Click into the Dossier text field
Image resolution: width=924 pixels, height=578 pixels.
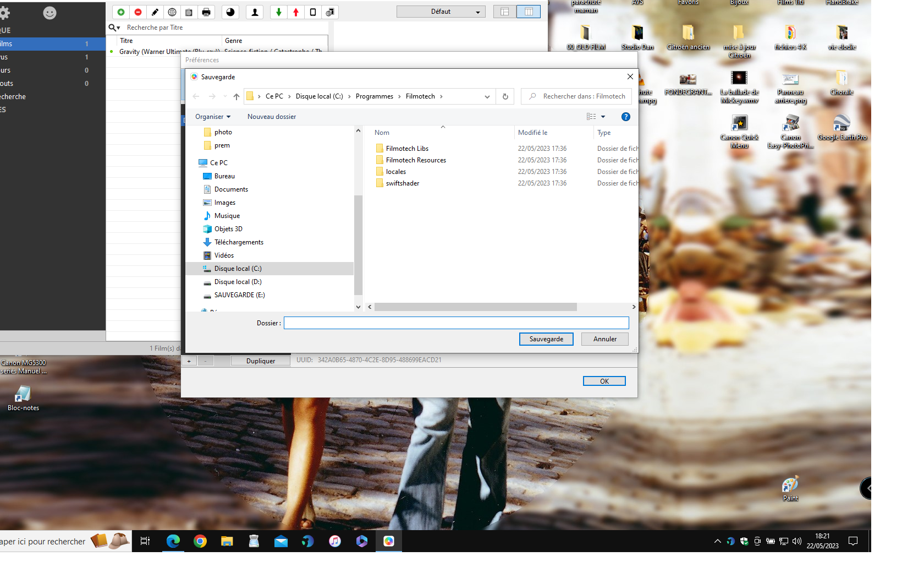tap(456, 323)
